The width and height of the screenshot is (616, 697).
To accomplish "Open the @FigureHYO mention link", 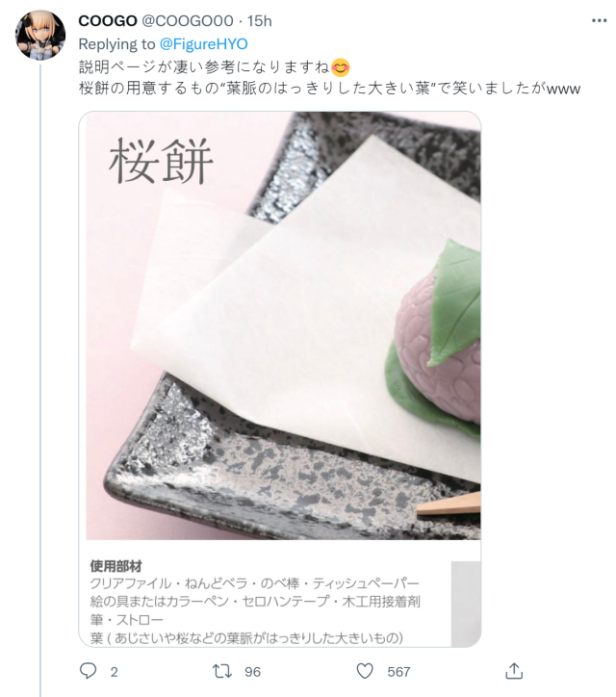I will coord(203,44).
